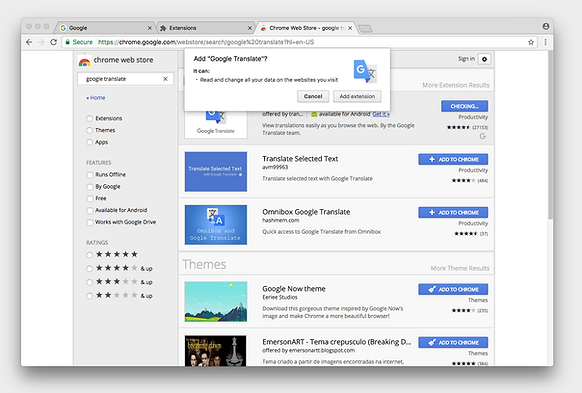Click the browser back arrow
This screenshot has height=393, width=582.
(29, 42)
